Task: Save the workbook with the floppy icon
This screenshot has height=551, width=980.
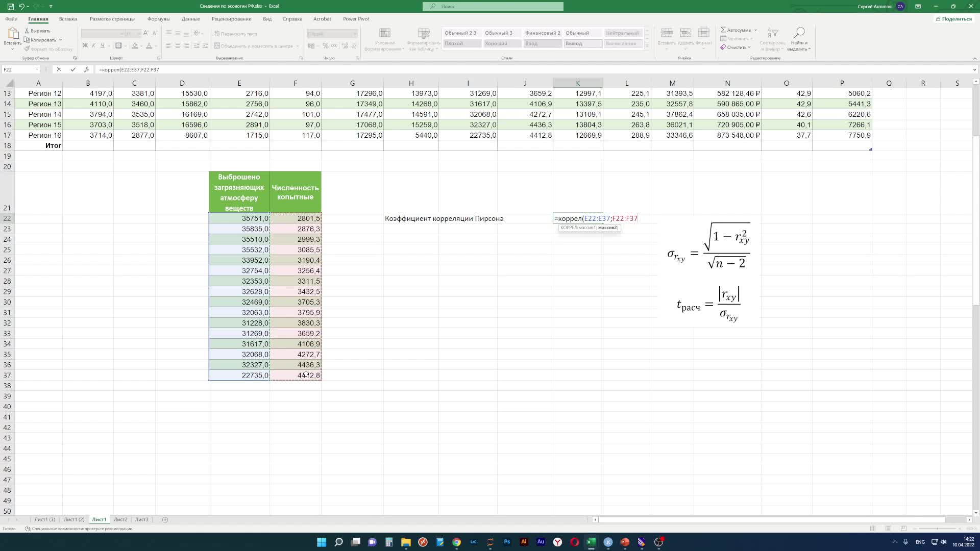Action: coord(10,6)
